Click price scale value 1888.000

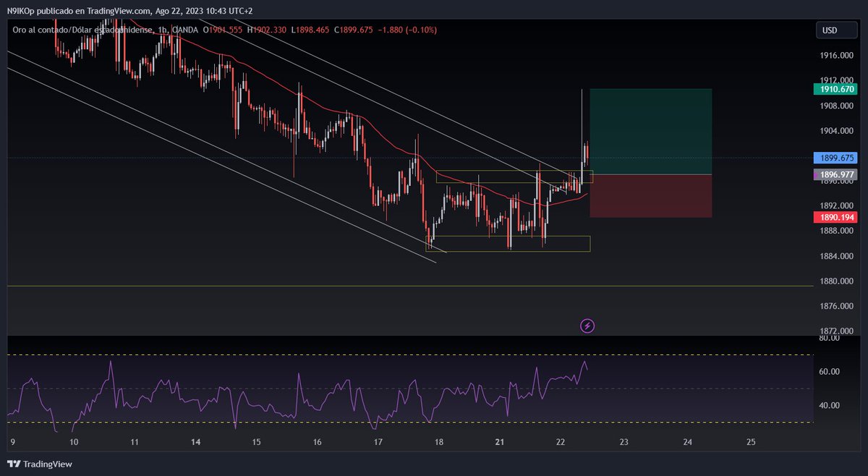(835, 231)
